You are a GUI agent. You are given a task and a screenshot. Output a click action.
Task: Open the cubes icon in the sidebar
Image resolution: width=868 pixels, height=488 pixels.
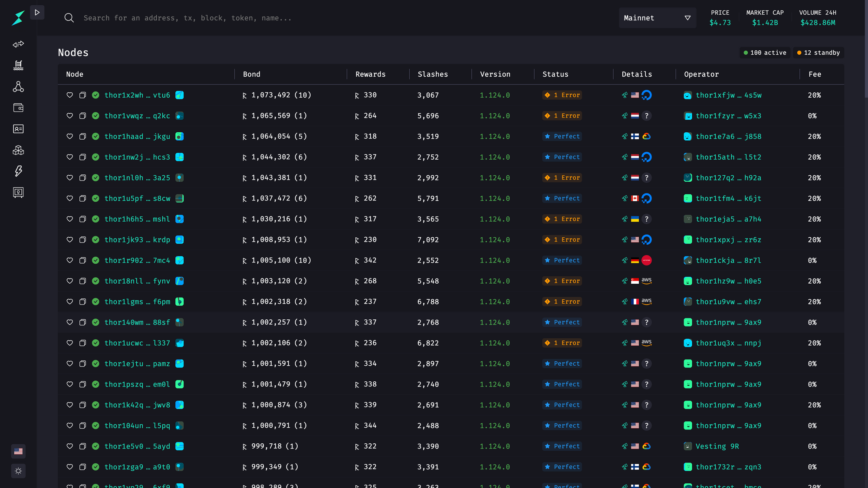tap(18, 150)
